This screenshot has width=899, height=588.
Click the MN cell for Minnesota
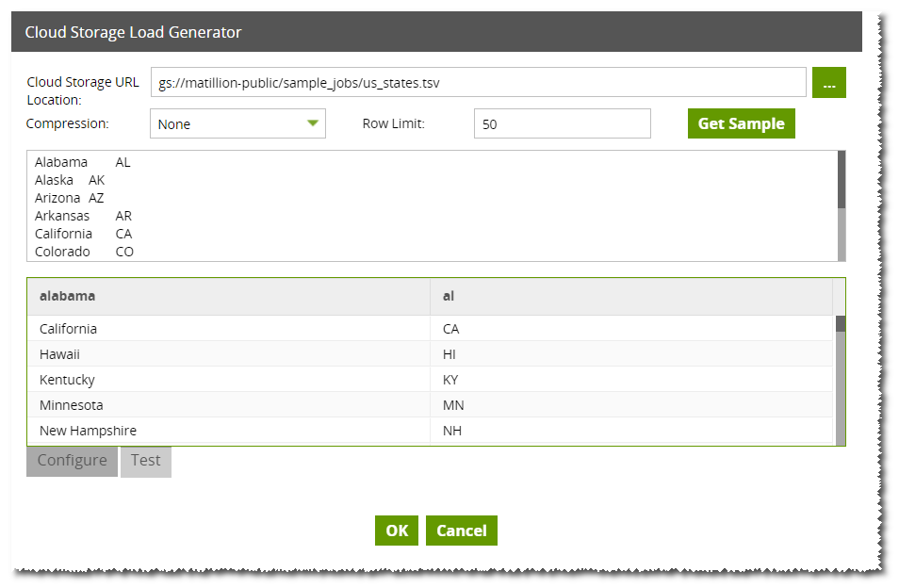[x=631, y=405]
